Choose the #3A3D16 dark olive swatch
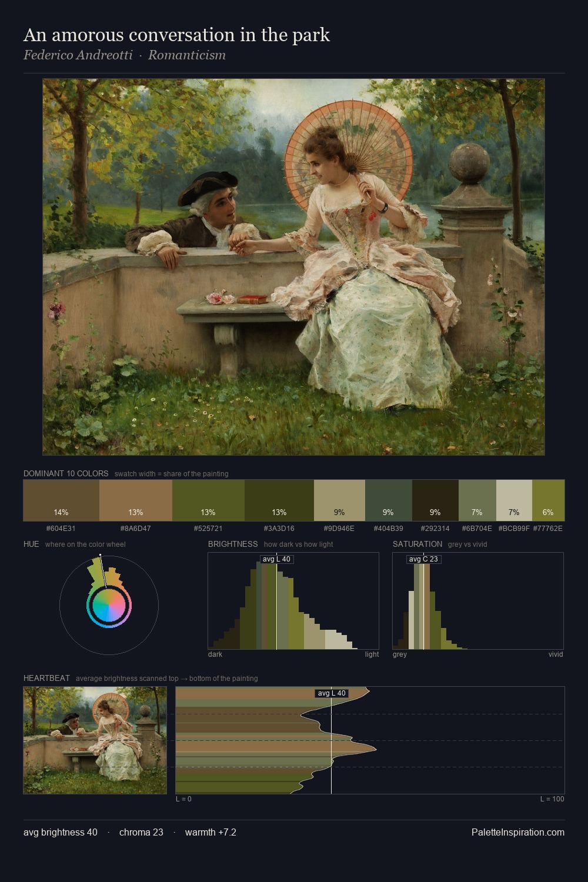Image resolution: width=588 pixels, height=882 pixels. coord(279,500)
